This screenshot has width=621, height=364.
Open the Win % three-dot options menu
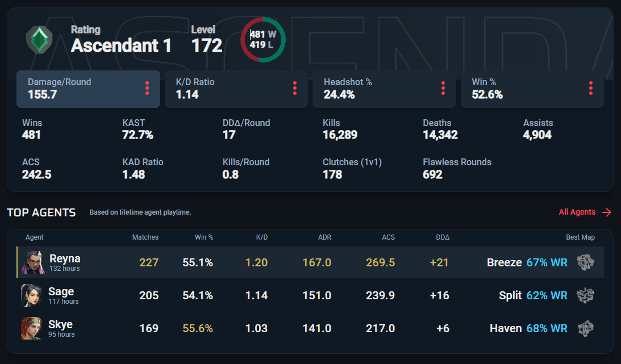tap(590, 88)
